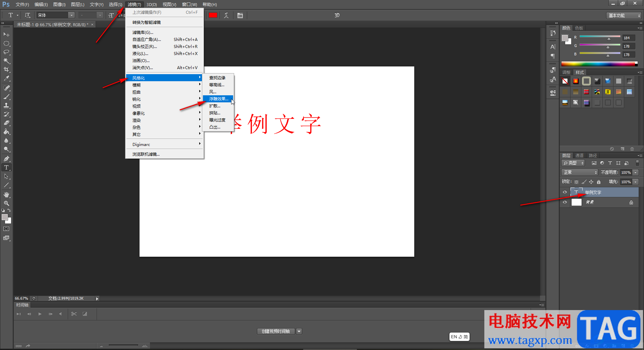644x350 pixels.
Task: Select the Eyedropper tool
Action: click(6, 78)
